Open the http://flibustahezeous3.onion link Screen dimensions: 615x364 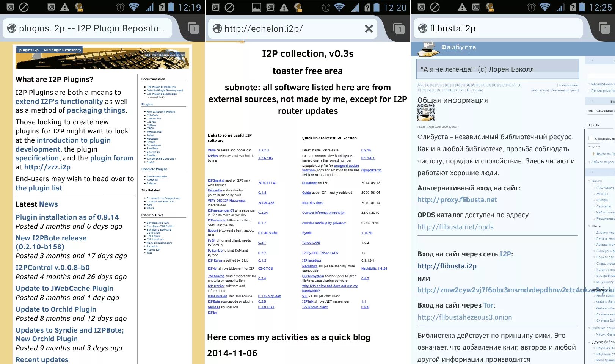(465, 317)
